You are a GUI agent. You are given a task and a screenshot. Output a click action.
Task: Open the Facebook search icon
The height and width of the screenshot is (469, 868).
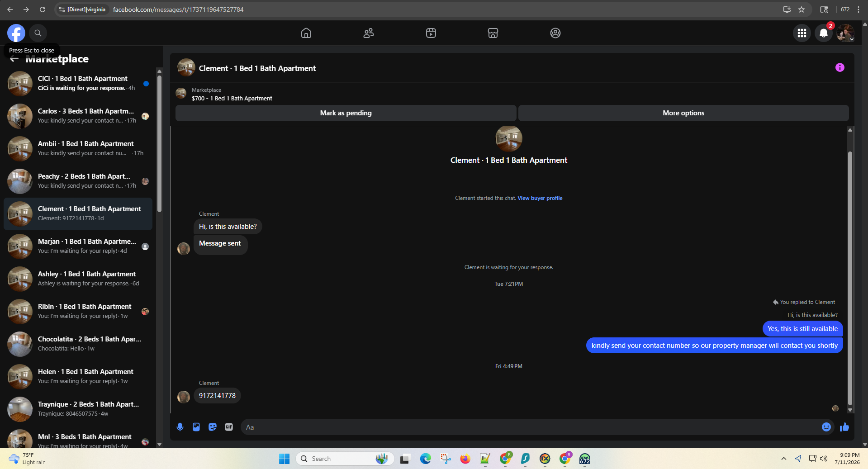click(38, 33)
